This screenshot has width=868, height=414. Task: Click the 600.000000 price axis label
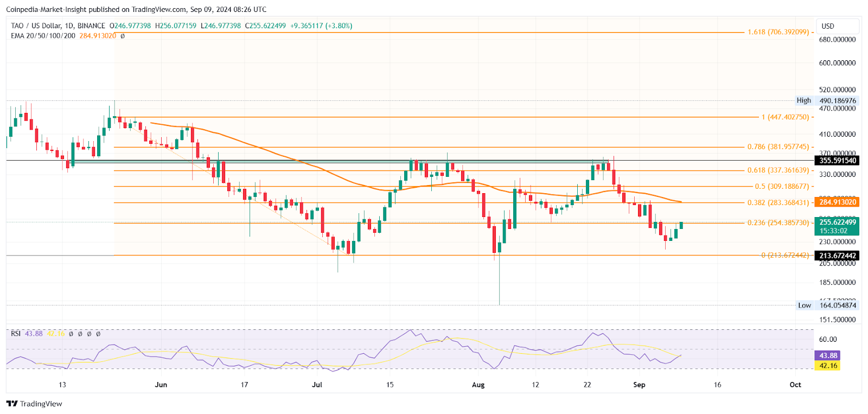pyautogui.click(x=838, y=63)
